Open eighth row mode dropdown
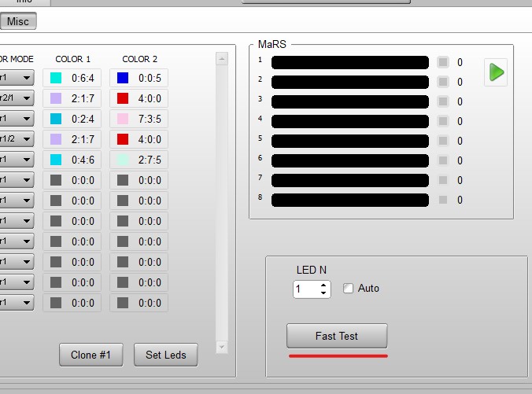532x394 pixels. click(17, 221)
